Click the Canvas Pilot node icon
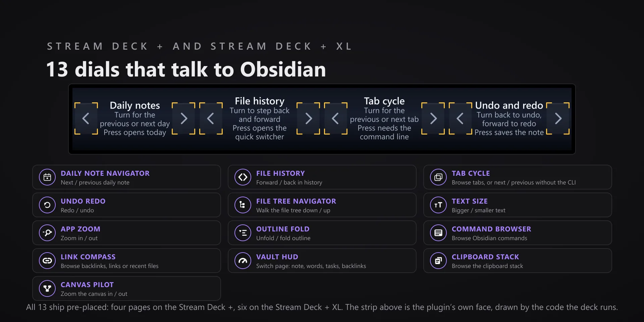This screenshot has height=322, width=644. [x=47, y=288]
